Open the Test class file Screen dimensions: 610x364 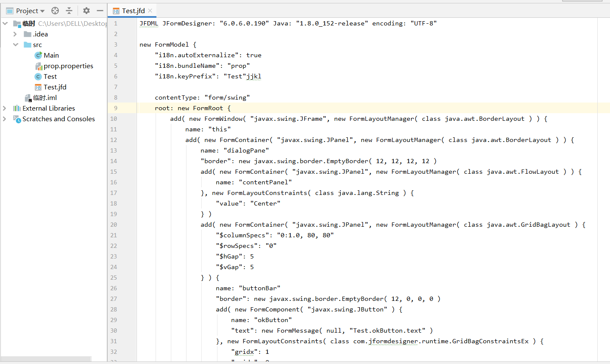coord(50,76)
